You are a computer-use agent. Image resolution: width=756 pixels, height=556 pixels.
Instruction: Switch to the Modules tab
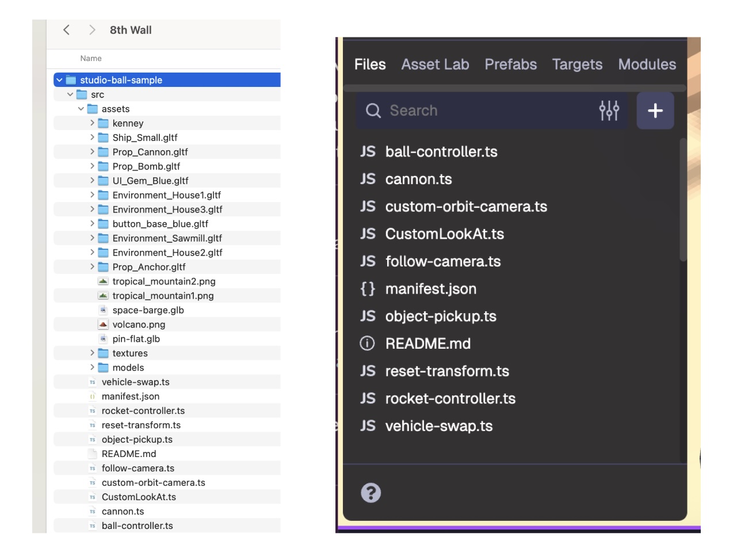(647, 64)
